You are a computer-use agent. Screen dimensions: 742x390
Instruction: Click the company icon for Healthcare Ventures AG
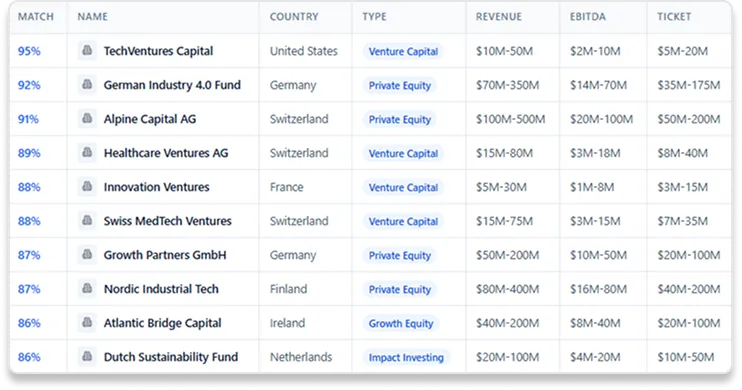coord(87,152)
